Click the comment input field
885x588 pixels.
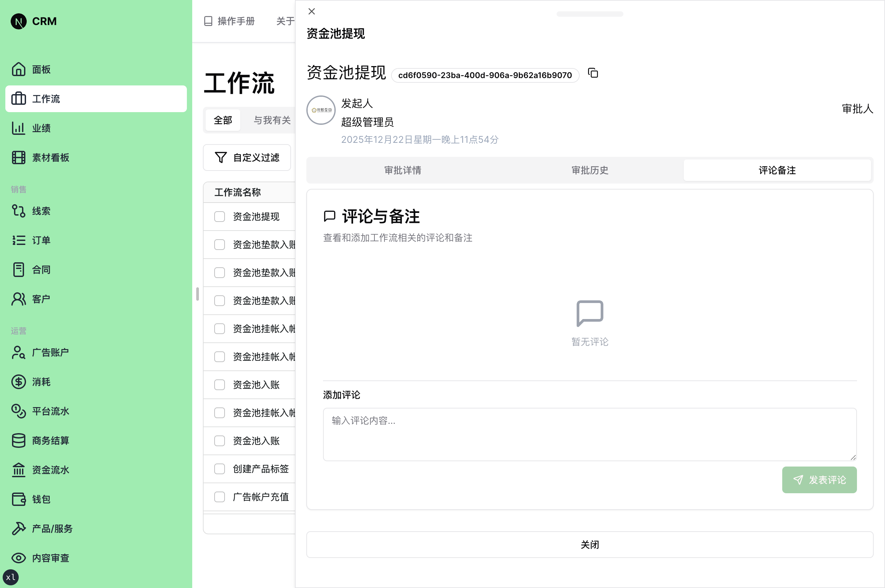click(589, 434)
